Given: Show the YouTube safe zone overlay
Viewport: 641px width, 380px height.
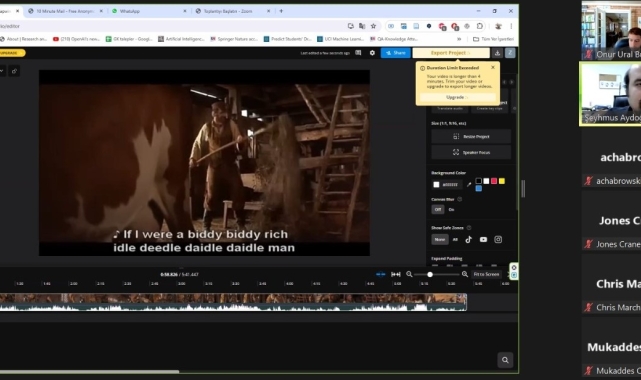Looking at the screenshot, I should (483, 239).
